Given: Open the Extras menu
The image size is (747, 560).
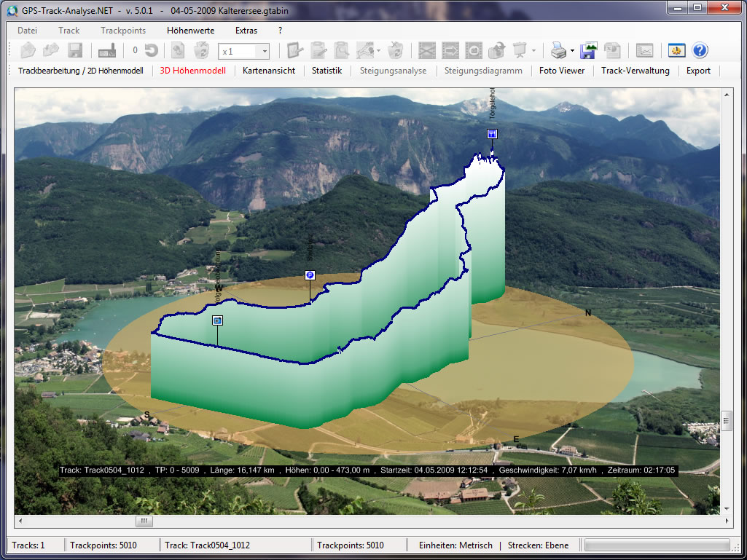Looking at the screenshot, I should (246, 31).
